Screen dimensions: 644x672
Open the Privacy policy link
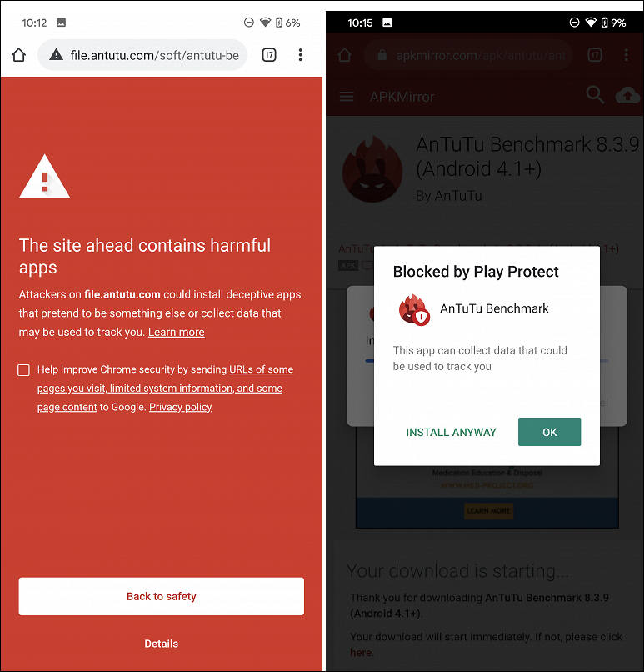pos(180,407)
